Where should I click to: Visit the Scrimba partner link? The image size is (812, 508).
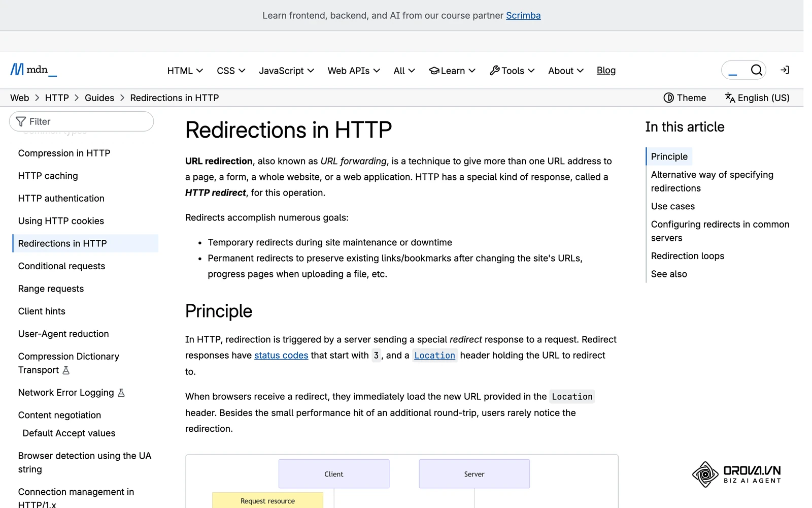[523, 16]
